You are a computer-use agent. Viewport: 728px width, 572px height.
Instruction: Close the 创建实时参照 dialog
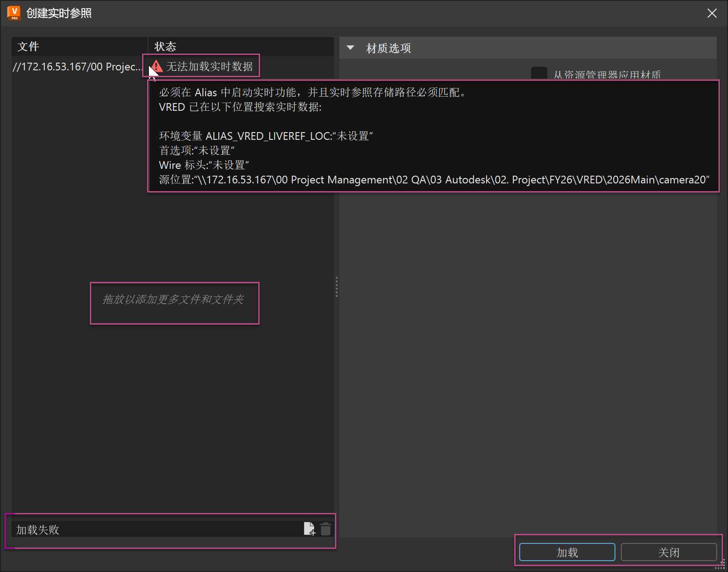click(712, 13)
